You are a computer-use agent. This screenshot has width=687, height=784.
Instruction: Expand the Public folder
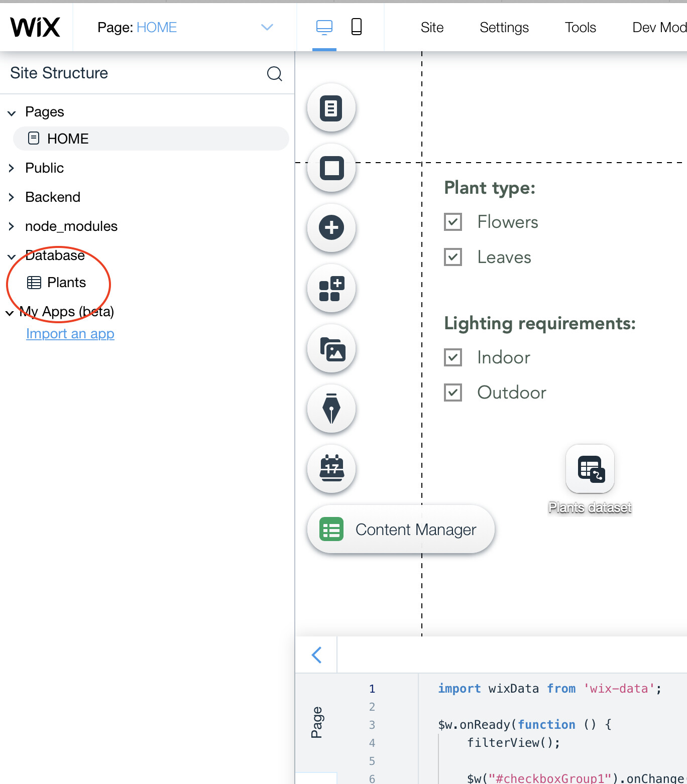12,168
